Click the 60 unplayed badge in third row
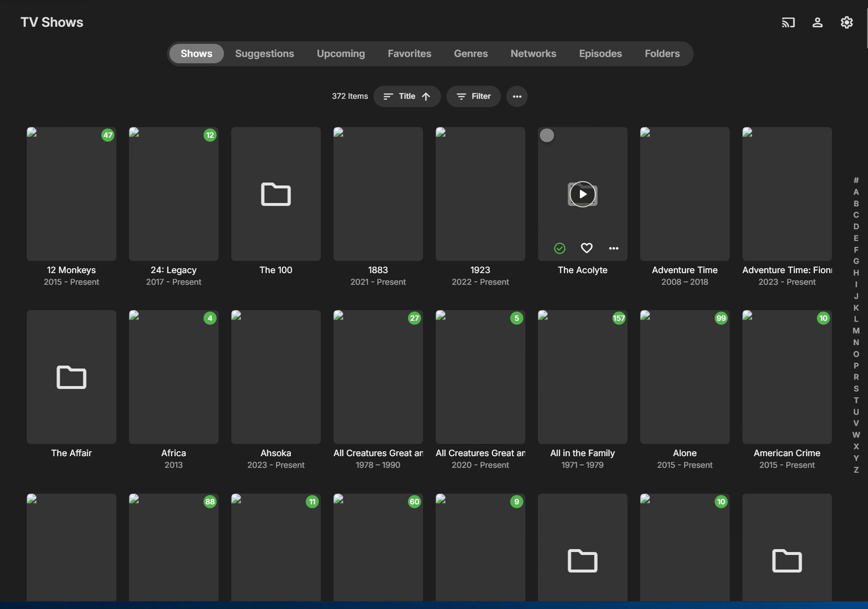This screenshot has height=609, width=868. tap(414, 502)
